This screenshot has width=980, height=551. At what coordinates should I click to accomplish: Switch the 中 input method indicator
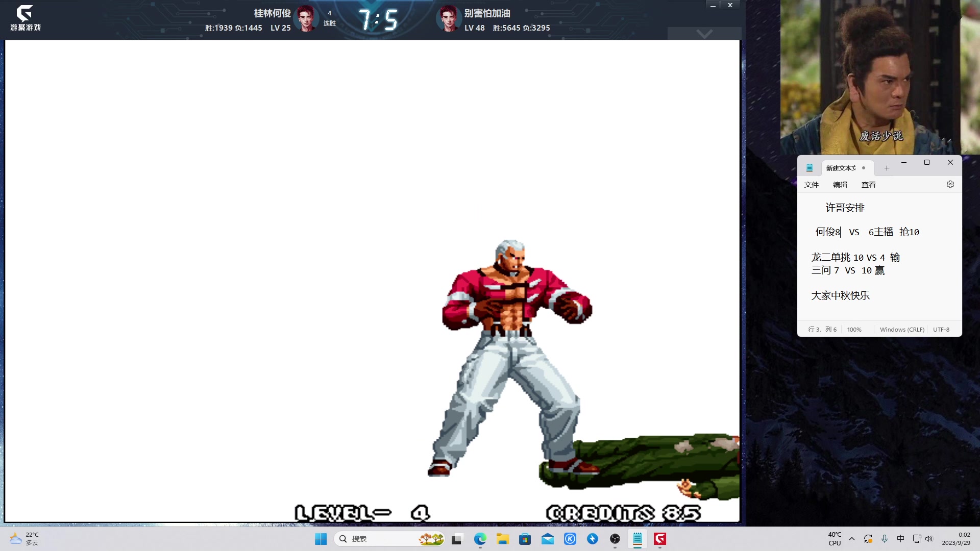901,539
